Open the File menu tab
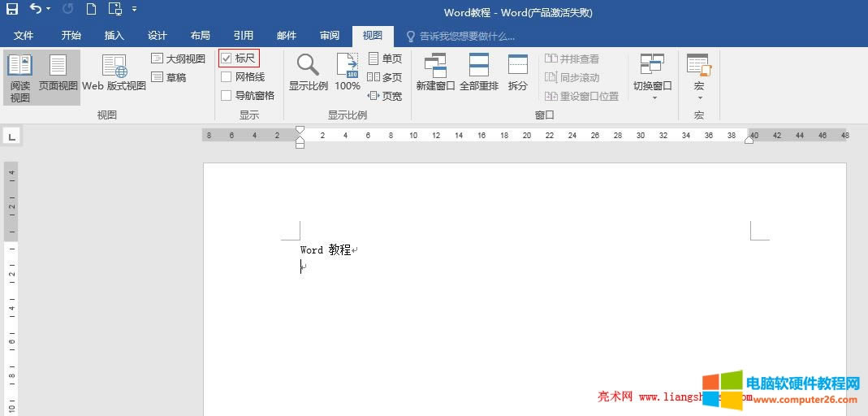The height and width of the screenshot is (416, 868). [x=24, y=36]
